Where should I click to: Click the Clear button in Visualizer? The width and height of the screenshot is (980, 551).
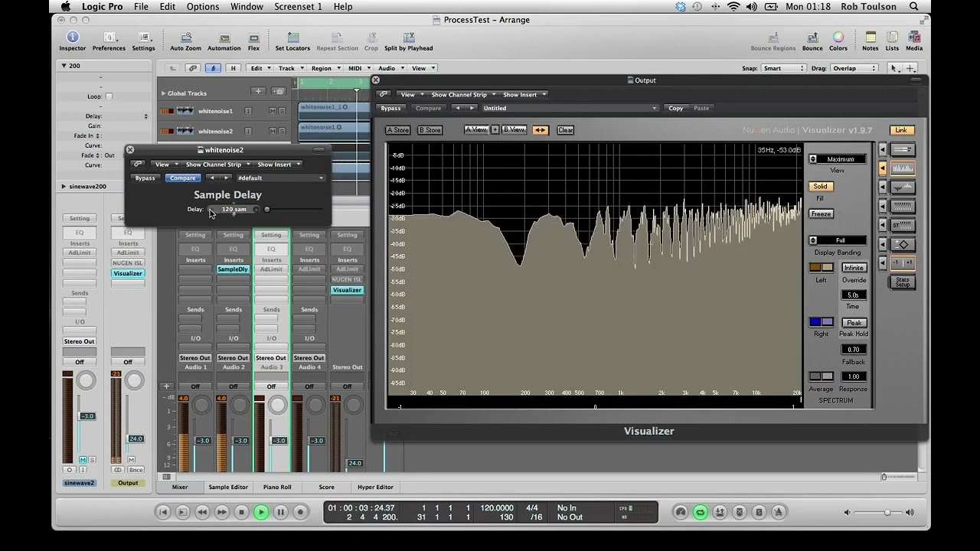coord(565,130)
